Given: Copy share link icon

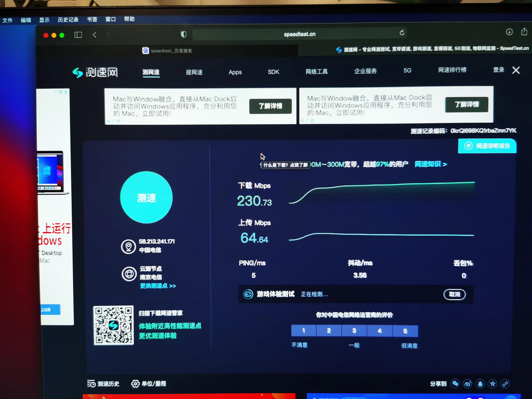Looking at the screenshot, I should point(505,384).
